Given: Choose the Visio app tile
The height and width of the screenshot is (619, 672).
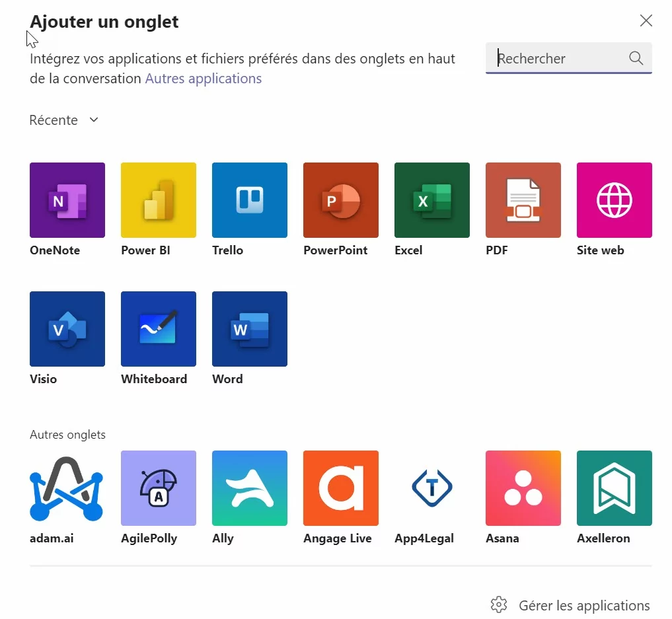Looking at the screenshot, I should (67, 329).
